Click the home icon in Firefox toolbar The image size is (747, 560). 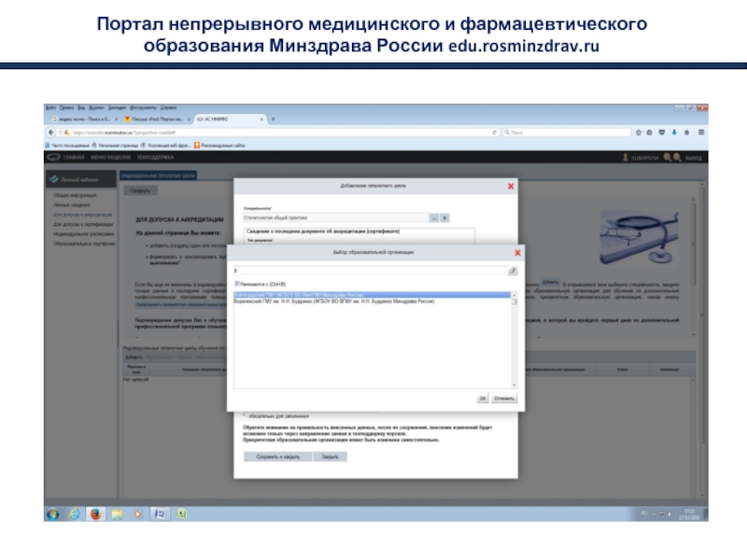686,133
